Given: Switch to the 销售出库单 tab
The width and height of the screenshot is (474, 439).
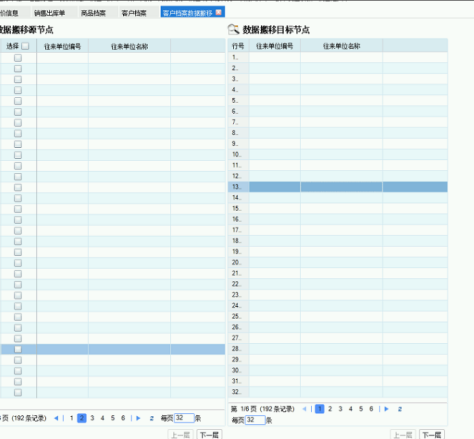Looking at the screenshot, I should [x=50, y=13].
